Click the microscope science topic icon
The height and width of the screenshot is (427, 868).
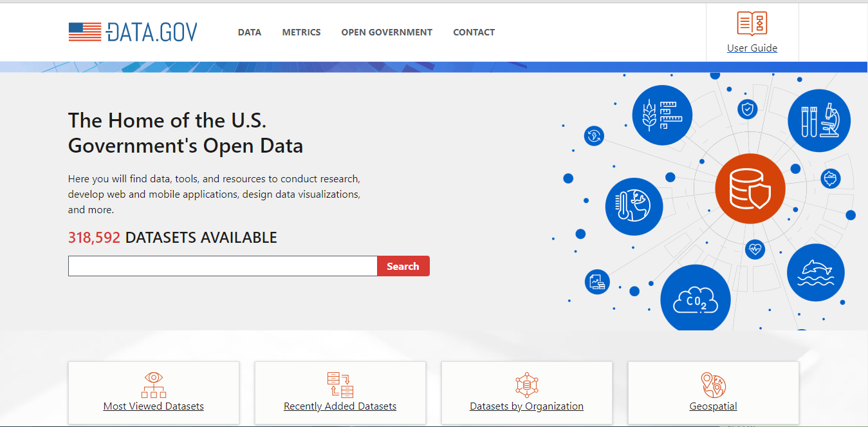pos(819,120)
